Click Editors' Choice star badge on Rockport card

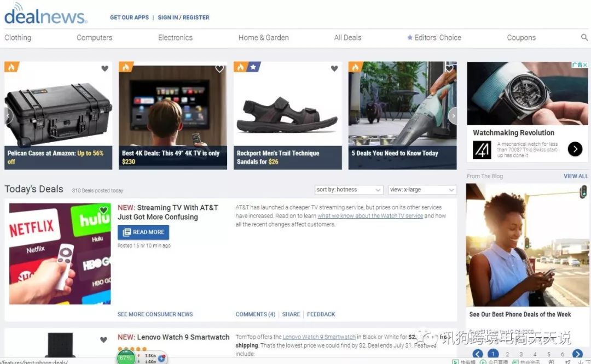(x=253, y=67)
